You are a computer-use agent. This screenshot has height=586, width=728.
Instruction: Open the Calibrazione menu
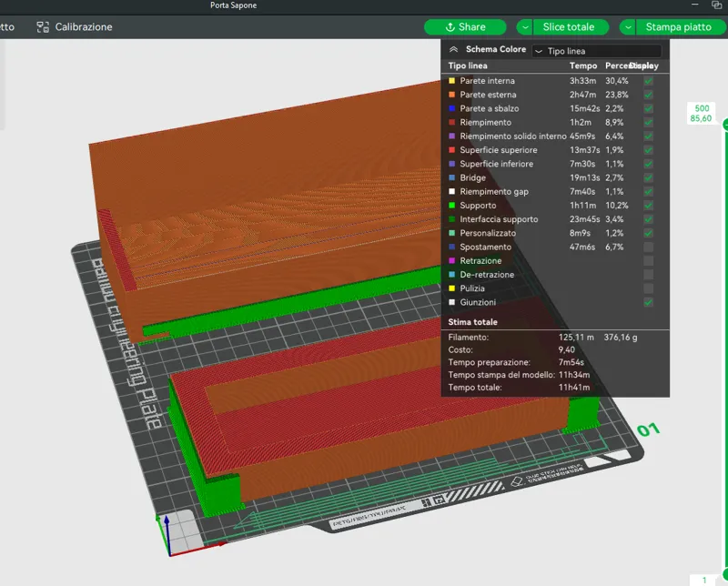tap(75, 27)
